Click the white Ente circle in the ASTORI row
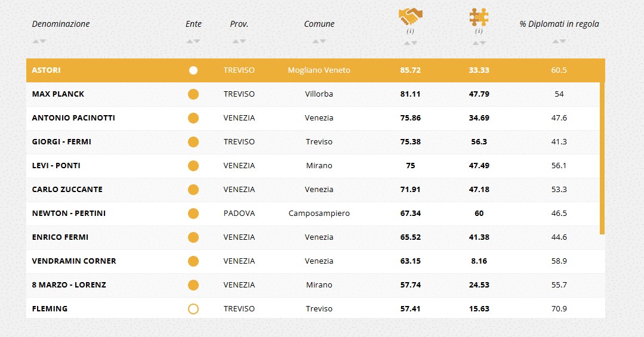 pyautogui.click(x=193, y=70)
